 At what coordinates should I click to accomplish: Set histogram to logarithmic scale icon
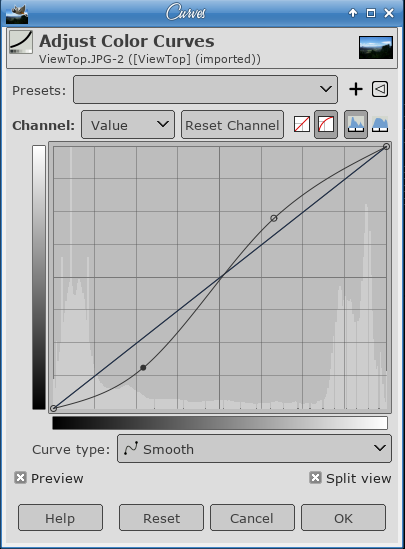tap(380, 124)
